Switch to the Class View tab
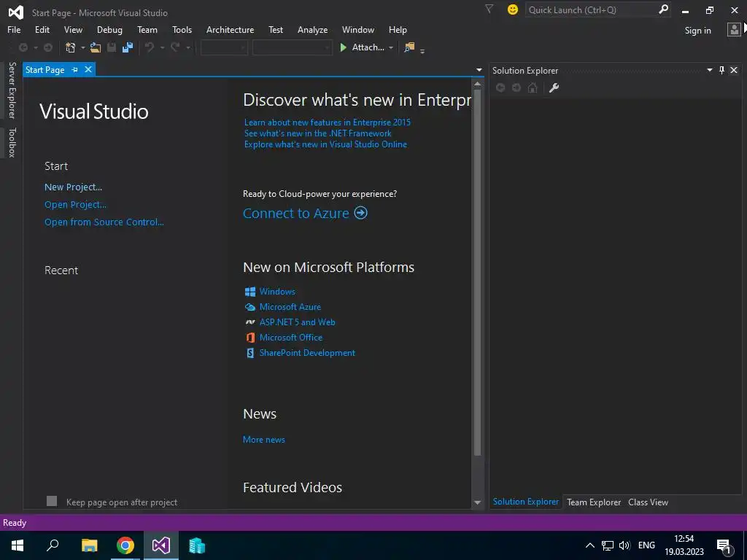 pyautogui.click(x=648, y=502)
